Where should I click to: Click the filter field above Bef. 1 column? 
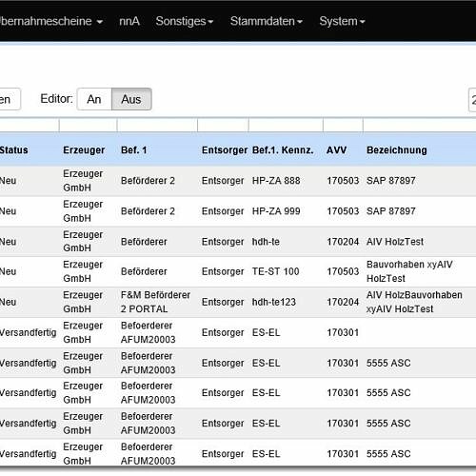(157, 125)
